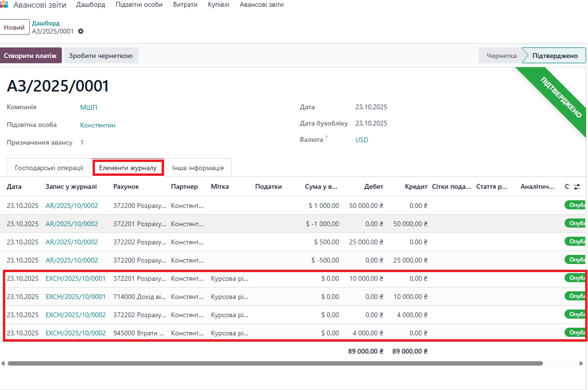Switch to Інша інформація tab
This screenshot has height=390, width=588.
[198, 168]
